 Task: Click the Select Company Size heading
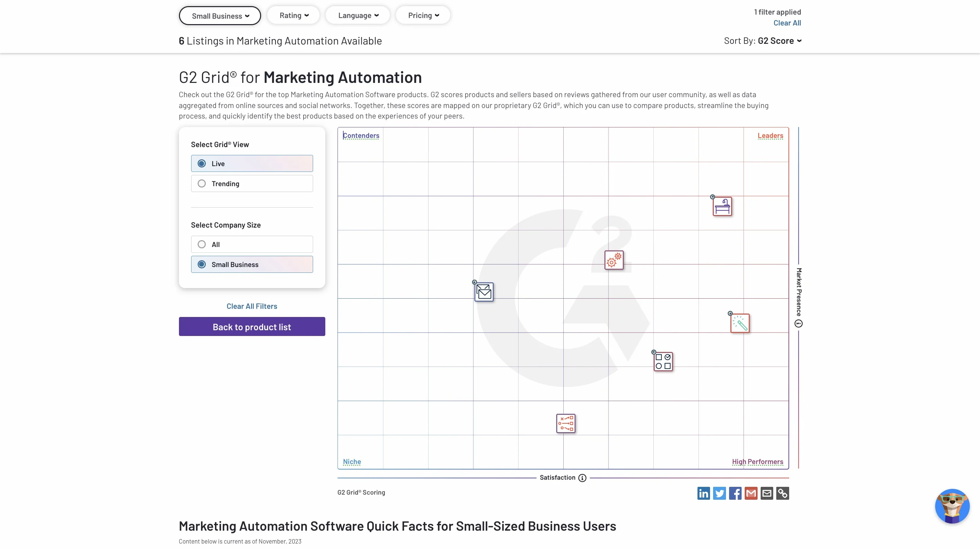225,225
